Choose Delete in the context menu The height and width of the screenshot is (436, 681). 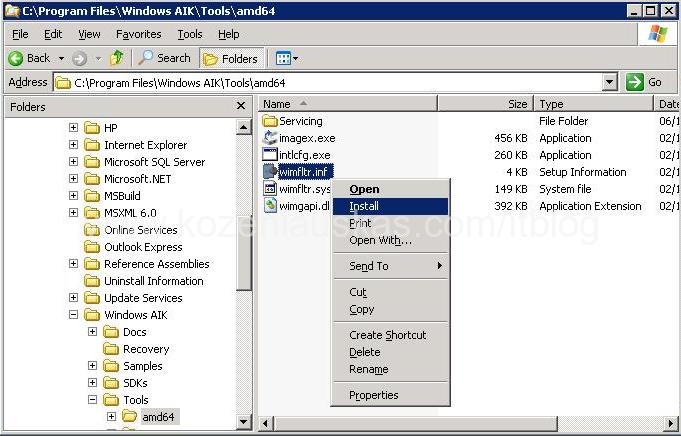390,352
